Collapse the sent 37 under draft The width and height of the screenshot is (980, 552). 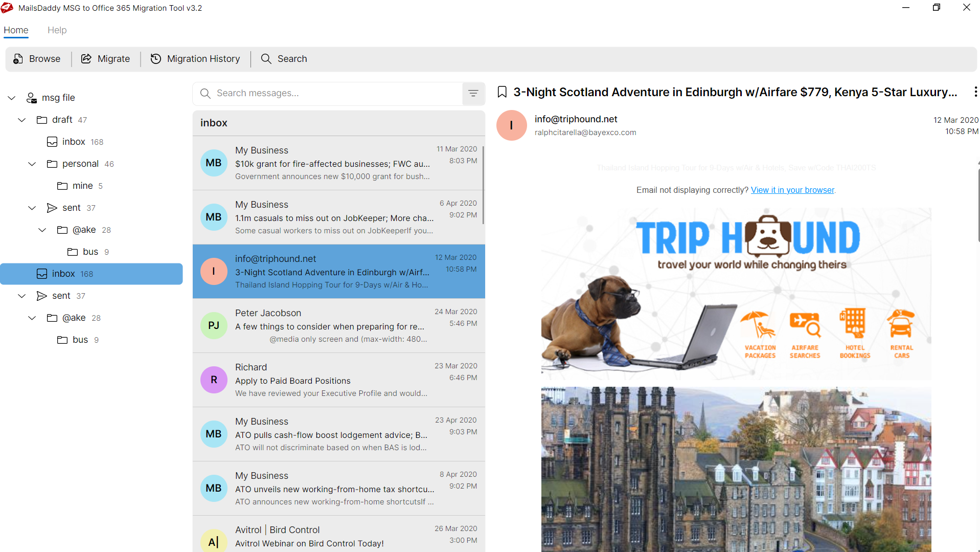(32, 208)
